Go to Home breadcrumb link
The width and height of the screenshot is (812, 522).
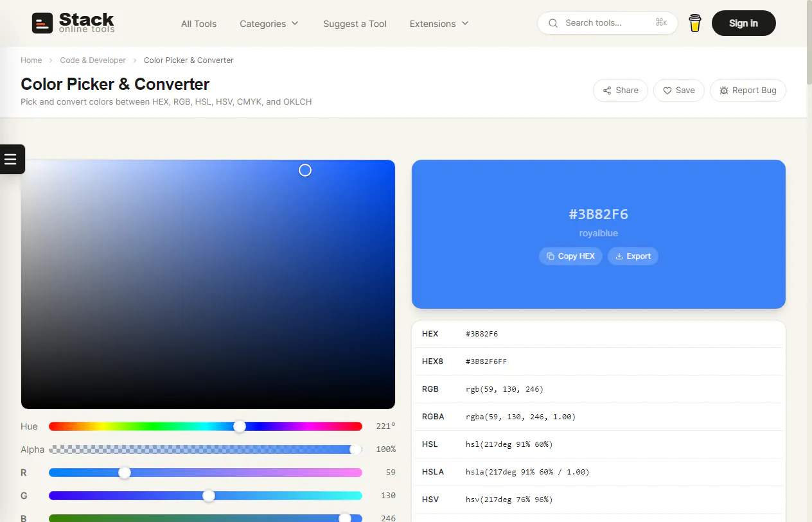pyautogui.click(x=31, y=60)
